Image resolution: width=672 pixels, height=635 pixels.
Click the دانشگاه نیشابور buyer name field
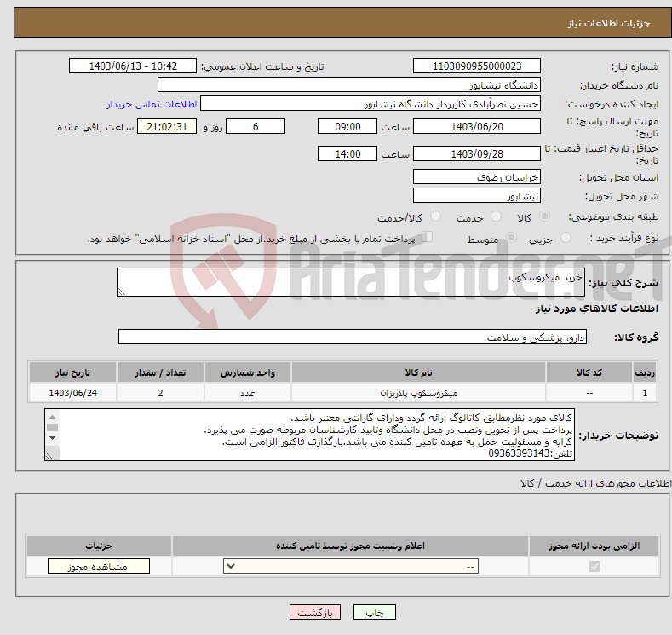349,84
